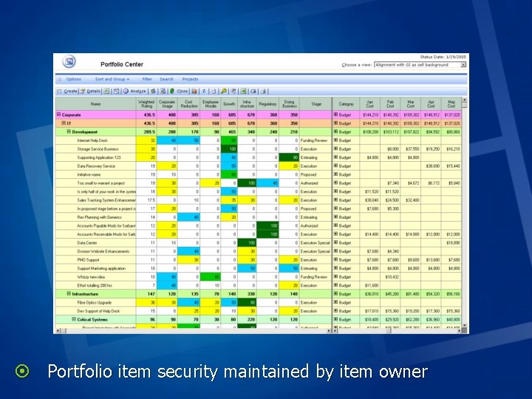Click the right pane scroll-right arrow

pos(459,330)
